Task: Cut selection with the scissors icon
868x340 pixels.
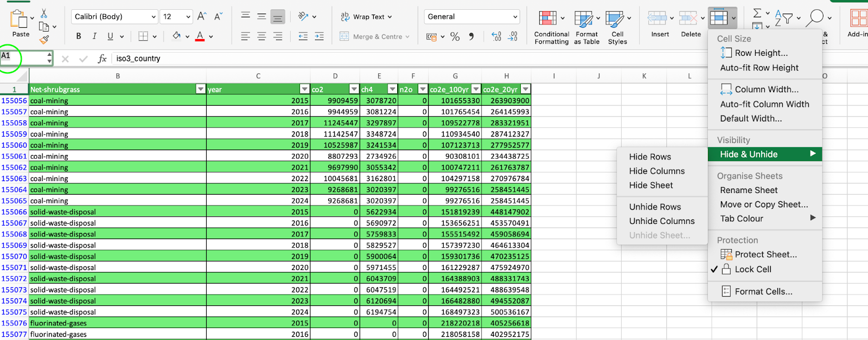Action: (44, 13)
